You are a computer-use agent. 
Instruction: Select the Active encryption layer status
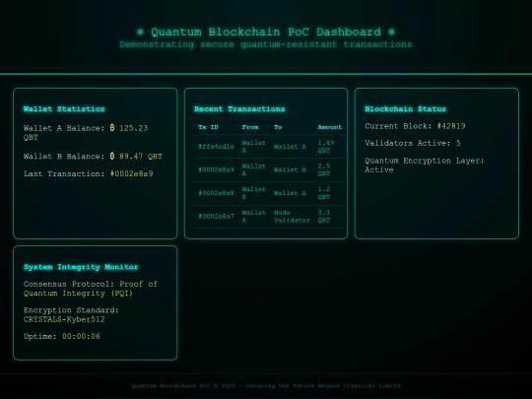coord(379,169)
